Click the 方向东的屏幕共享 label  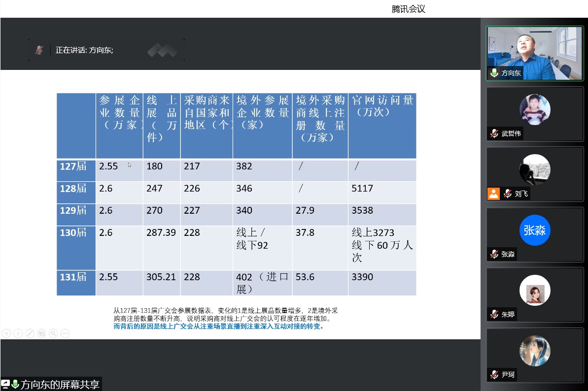(60, 384)
